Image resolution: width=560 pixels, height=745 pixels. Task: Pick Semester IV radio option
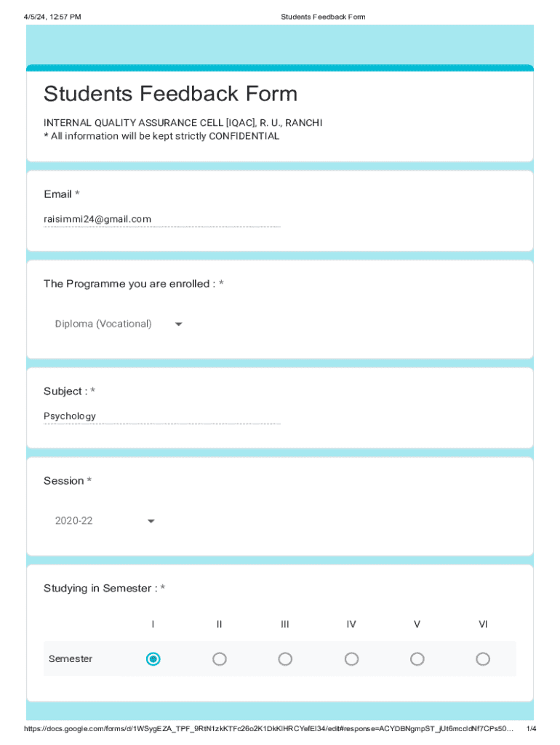click(351, 659)
